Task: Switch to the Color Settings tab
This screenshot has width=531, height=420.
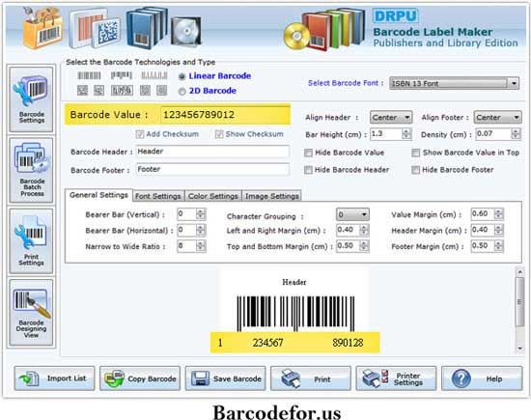Action: [x=213, y=196]
